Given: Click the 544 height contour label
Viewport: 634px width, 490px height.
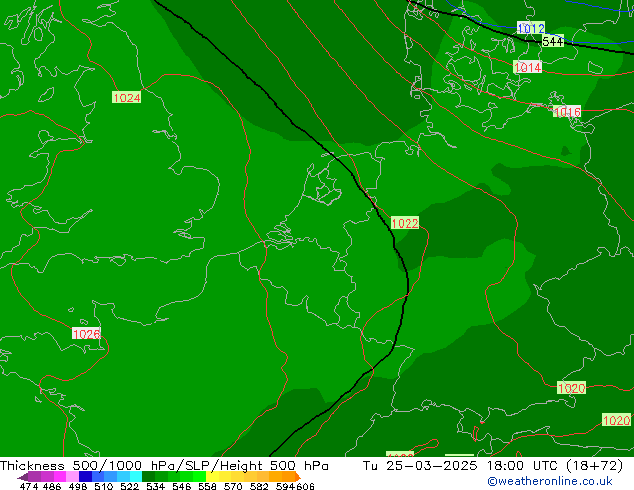Looking at the screenshot, I should (552, 41).
